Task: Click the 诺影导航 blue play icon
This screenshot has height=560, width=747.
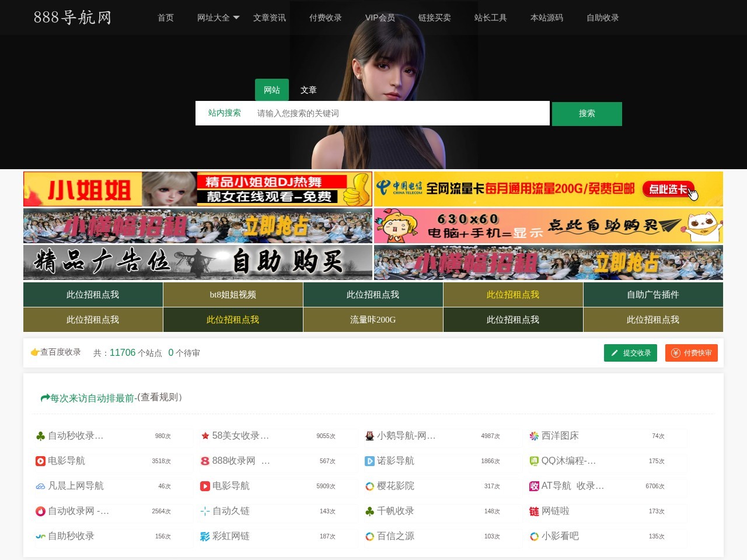Action: (x=369, y=461)
